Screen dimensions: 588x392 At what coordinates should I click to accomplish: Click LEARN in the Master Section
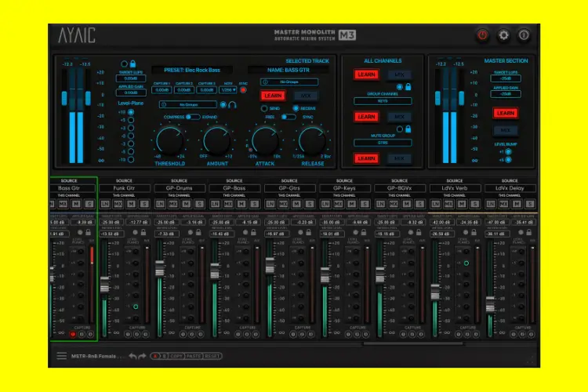click(506, 113)
